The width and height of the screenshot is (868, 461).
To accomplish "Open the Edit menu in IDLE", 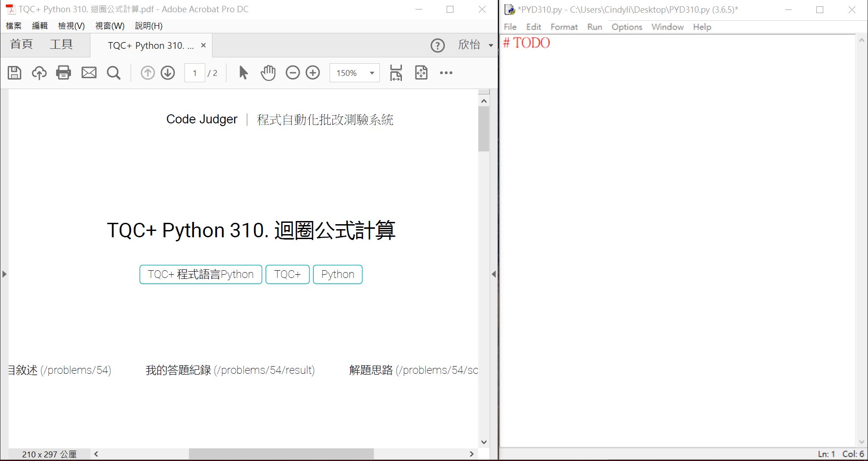I will tap(533, 27).
